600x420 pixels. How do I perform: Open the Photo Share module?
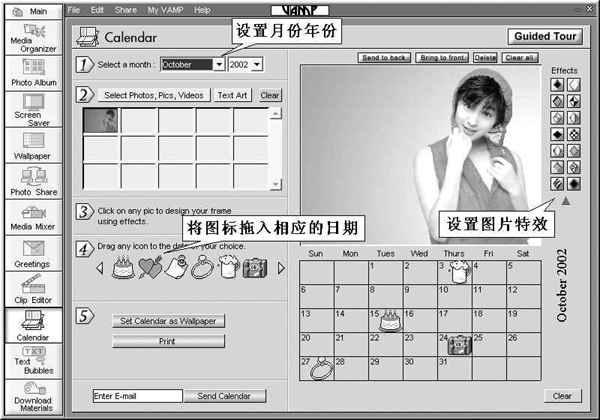(33, 182)
